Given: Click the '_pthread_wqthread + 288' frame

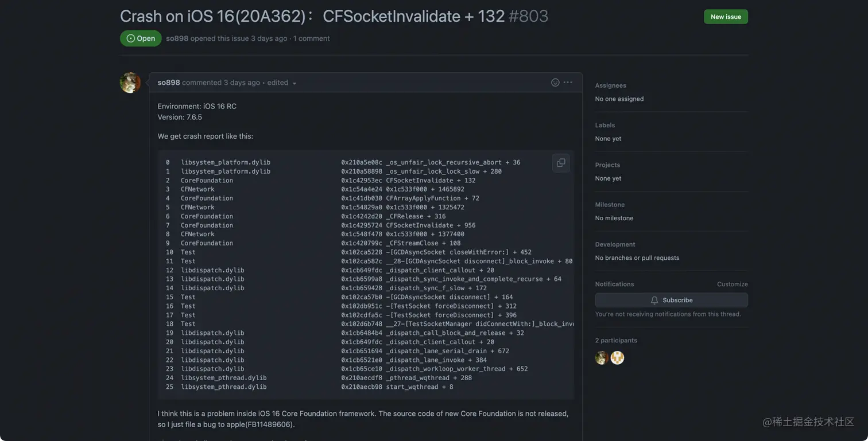Looking at the screenshot, I should [429, 378].
